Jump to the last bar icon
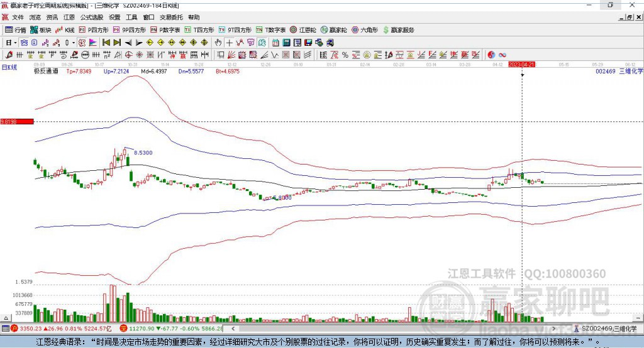 coord(117,42)
